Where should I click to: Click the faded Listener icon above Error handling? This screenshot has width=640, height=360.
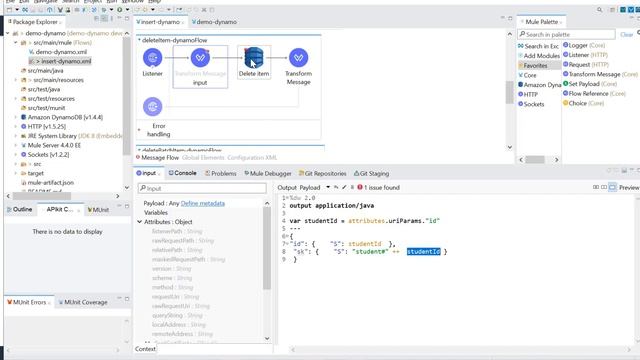click(153, 107)
